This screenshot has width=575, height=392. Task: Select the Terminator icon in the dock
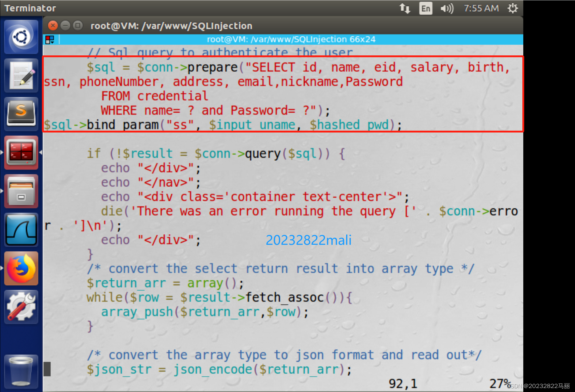pos(21,152)
